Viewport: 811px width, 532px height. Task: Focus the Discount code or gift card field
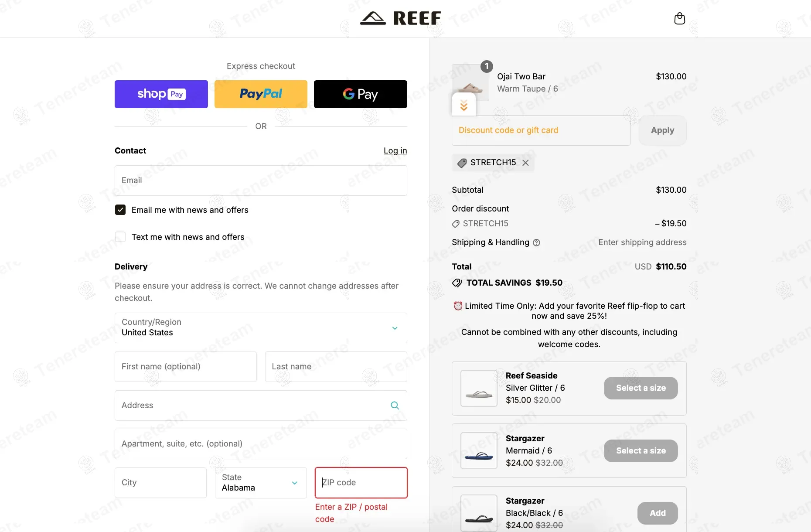point(541,130)
